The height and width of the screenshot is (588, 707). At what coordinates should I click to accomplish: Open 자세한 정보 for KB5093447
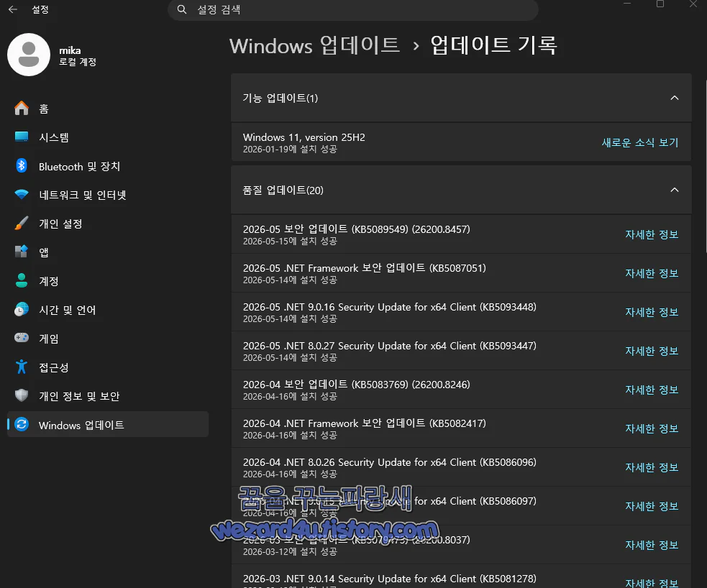[652, 351]
